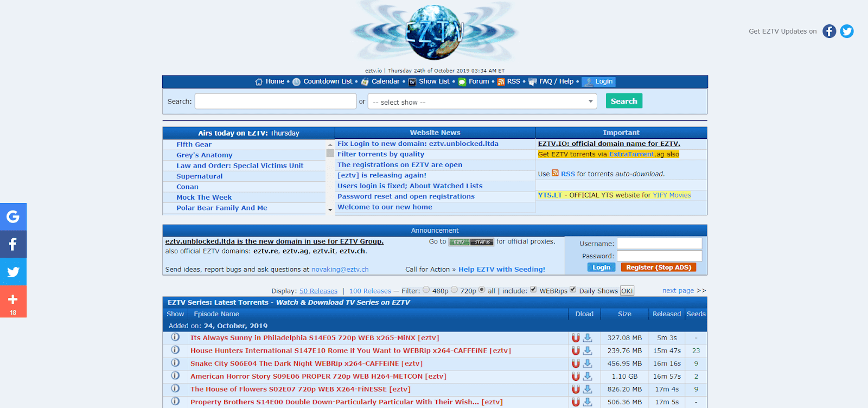The width and height of the screenshot is (868, 408).
Task: Select the 480p quality filter
Action: [426, 290]
